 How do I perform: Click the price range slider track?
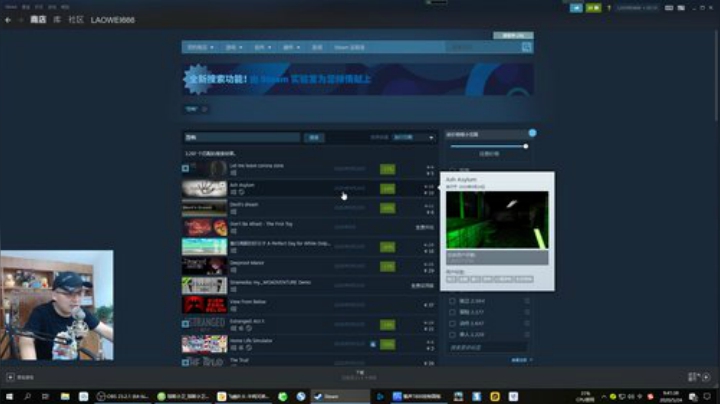pyautogui.click(x=488, y=146)
